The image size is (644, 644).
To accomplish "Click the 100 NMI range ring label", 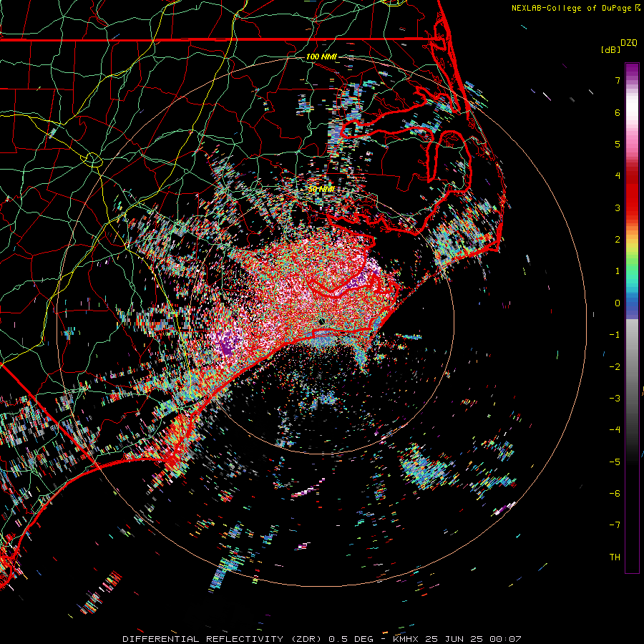I will pyautogui.click(x=321, y=57).
